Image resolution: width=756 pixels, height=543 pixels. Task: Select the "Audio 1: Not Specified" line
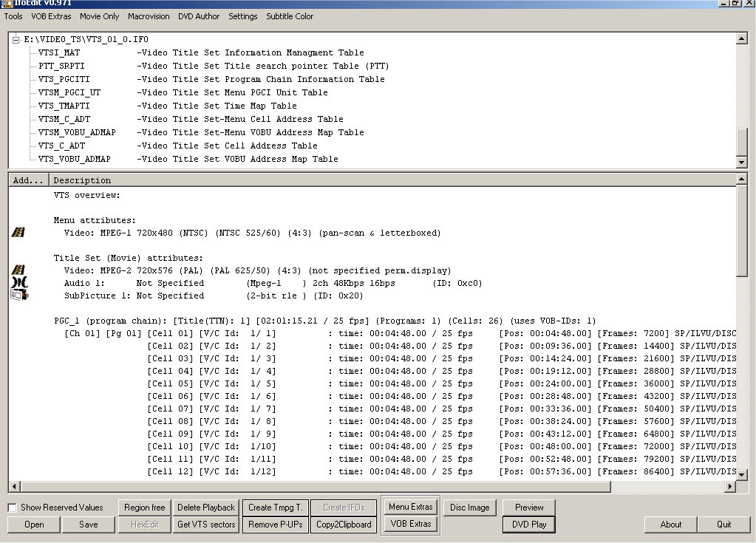click(x=273, y=283)
